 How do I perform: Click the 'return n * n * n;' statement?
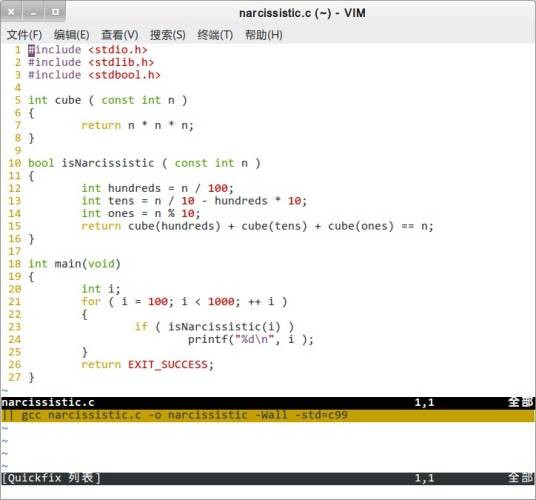point(137,125)
